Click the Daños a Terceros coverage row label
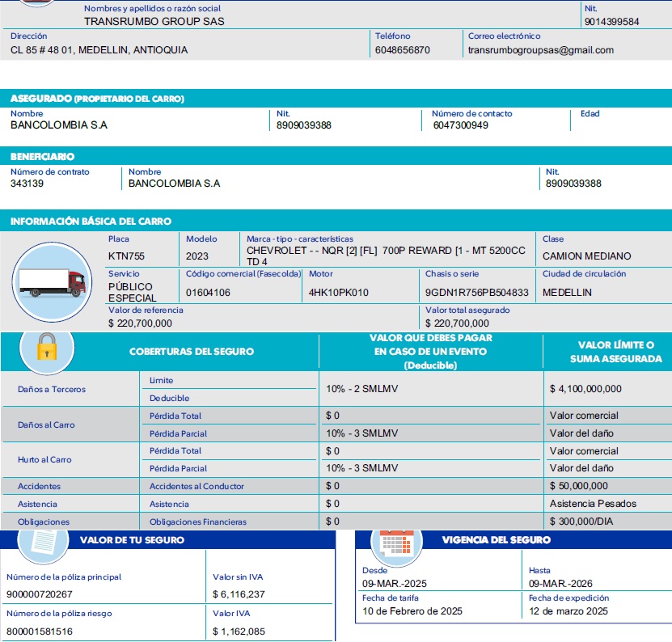This screenshot has width=672, height=642. tap(52, 390)
